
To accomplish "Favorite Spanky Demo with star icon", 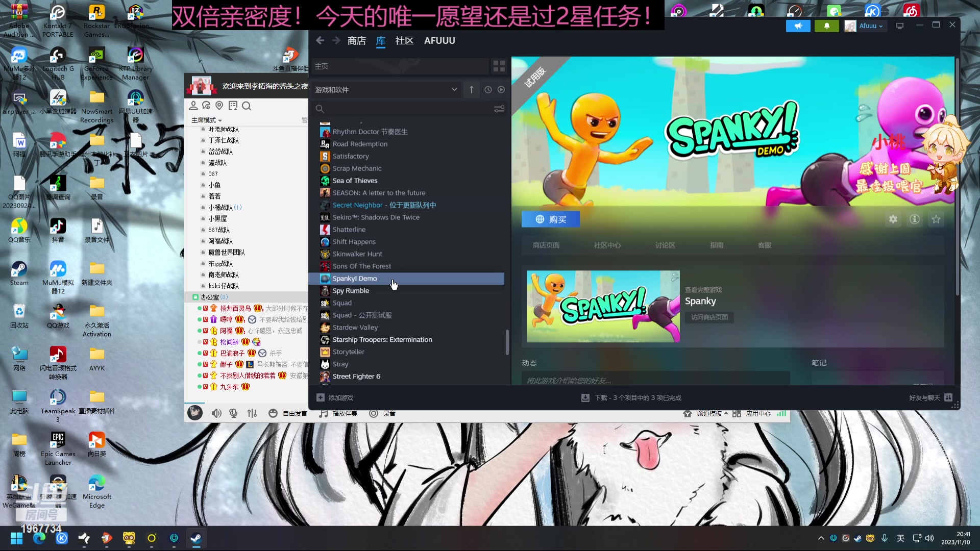I will (936, 219).
